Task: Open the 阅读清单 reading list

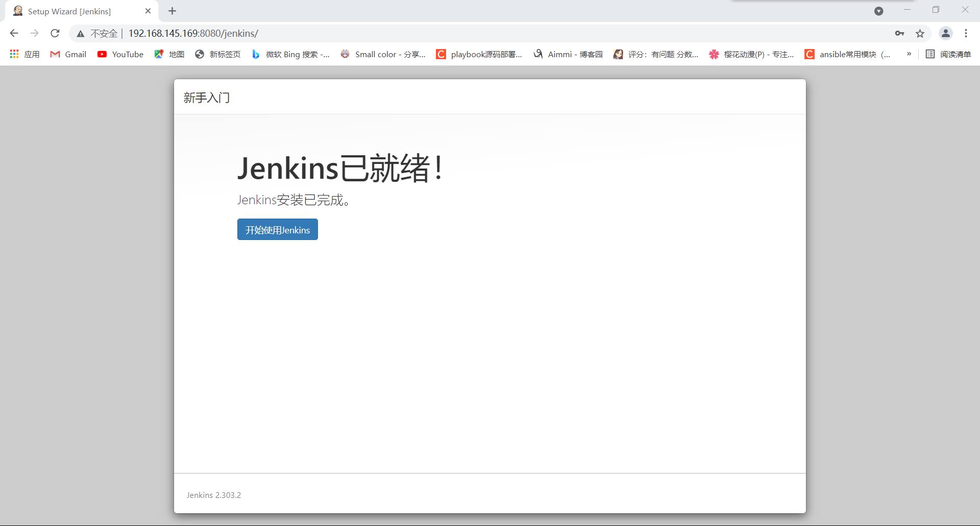Action: click(x=948, y=54)
